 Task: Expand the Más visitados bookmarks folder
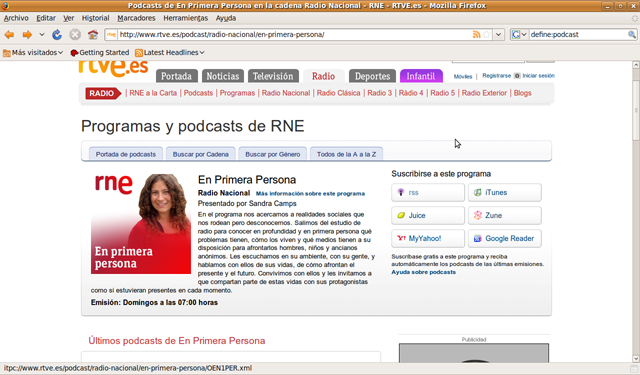pyautogui.click(x=33, y=53)
